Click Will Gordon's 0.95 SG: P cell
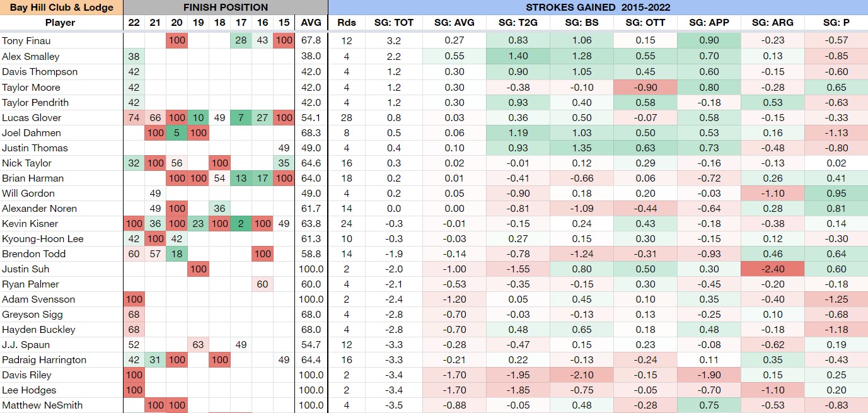The image size is (868, 413). coord(836,194)
